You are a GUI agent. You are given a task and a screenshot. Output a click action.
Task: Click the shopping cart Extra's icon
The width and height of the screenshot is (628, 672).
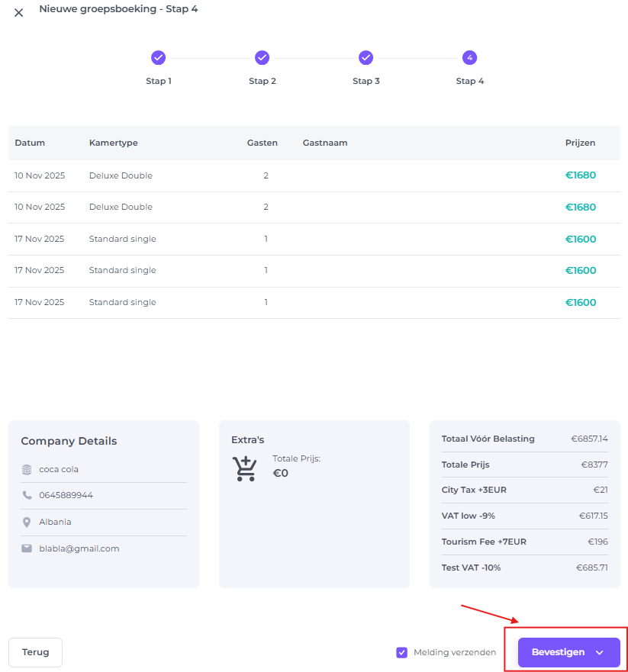tap(245, 469)
